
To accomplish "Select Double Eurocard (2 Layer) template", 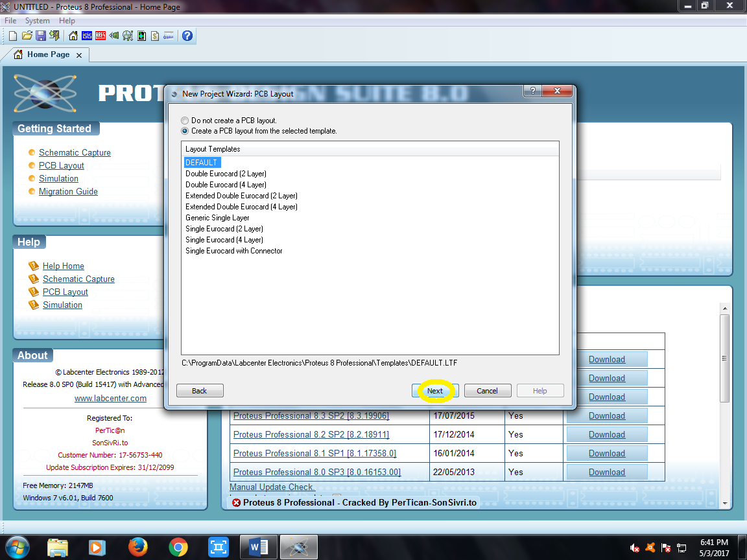I will 226,173.
